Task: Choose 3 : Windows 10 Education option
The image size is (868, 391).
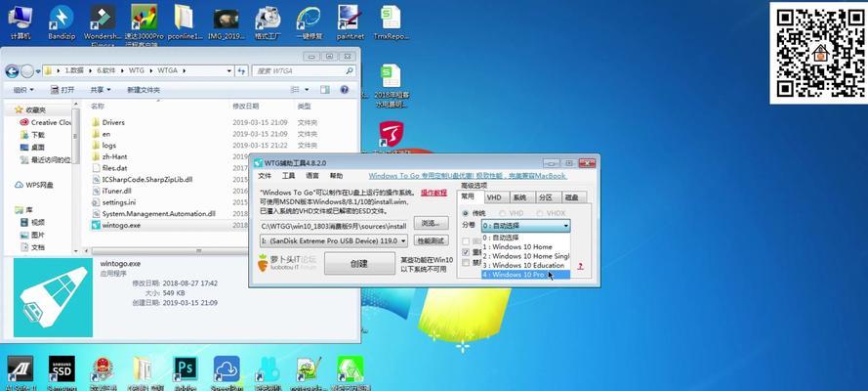Action: pos(525,265)
